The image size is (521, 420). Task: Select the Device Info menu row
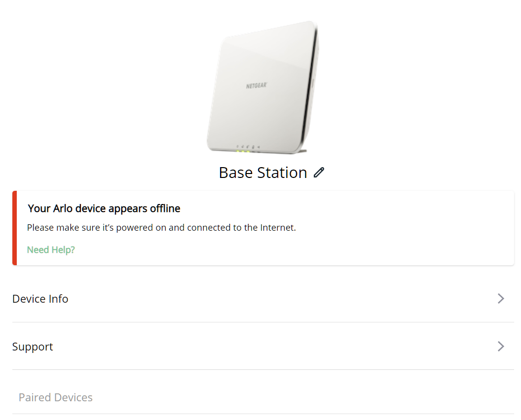pyautogui.click(x=263, y=298)
